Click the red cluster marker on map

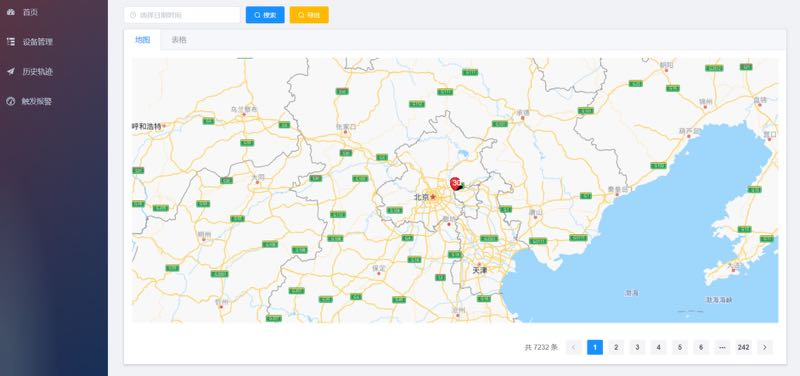[x=456, y=184]
